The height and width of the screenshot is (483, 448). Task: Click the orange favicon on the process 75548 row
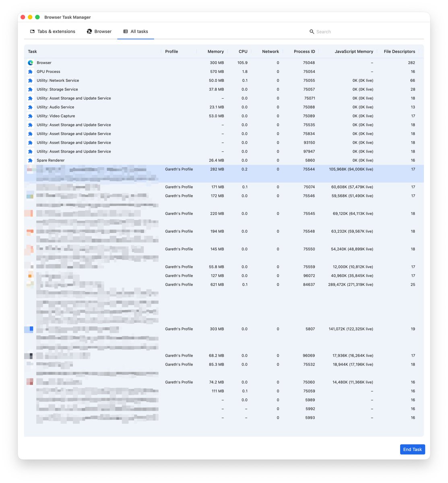tap(30, 232)
